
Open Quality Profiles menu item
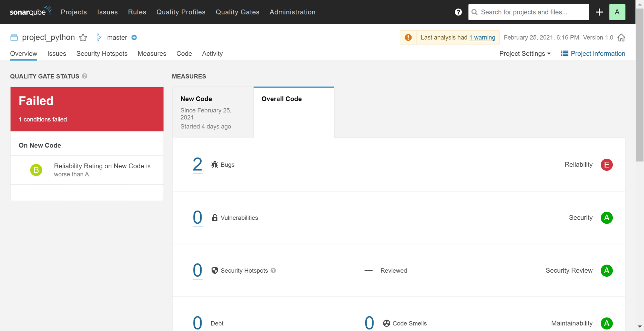pyautogui.click(x=181, y=12)
